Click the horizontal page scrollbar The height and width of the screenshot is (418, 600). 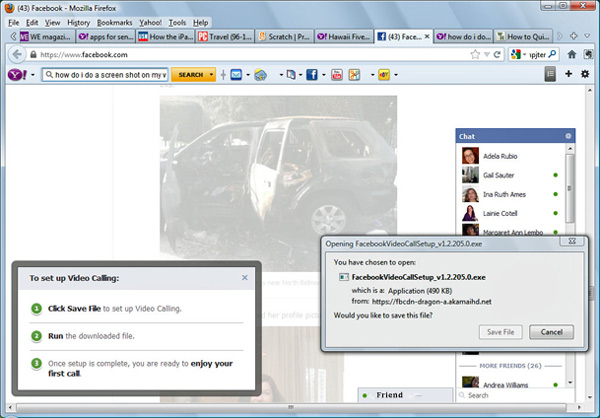coord(291,407)
